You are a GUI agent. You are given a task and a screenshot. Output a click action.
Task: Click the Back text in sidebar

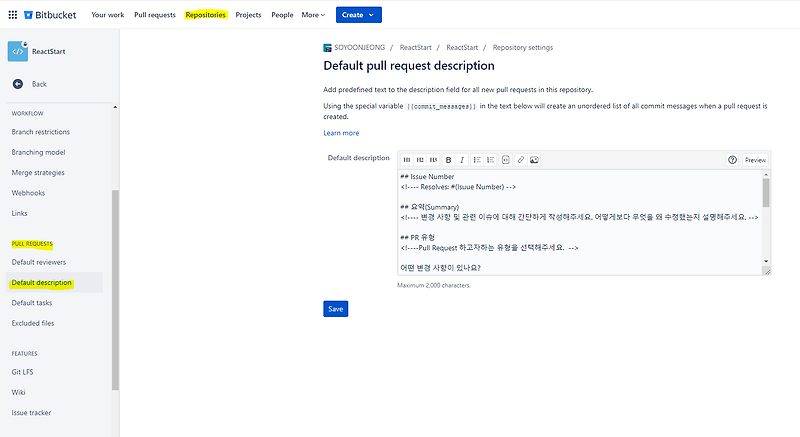[x=39, y=84]
